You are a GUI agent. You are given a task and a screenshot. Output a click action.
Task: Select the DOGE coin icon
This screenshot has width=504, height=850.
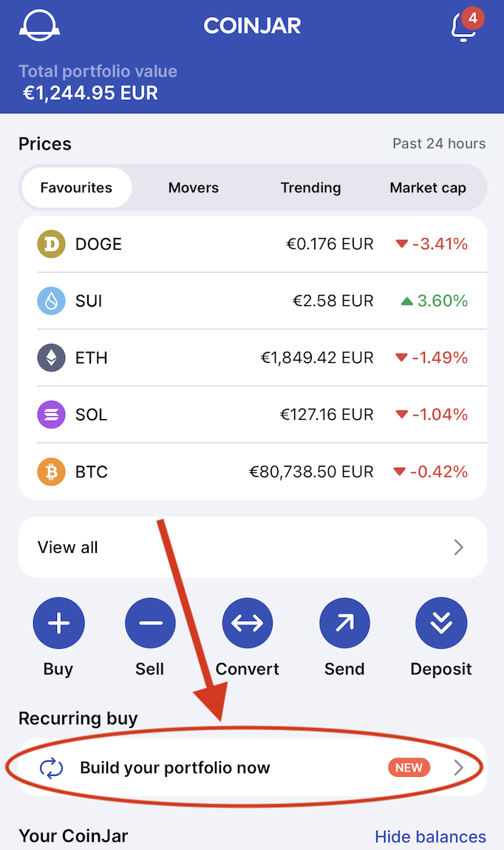tap(52, 244)
